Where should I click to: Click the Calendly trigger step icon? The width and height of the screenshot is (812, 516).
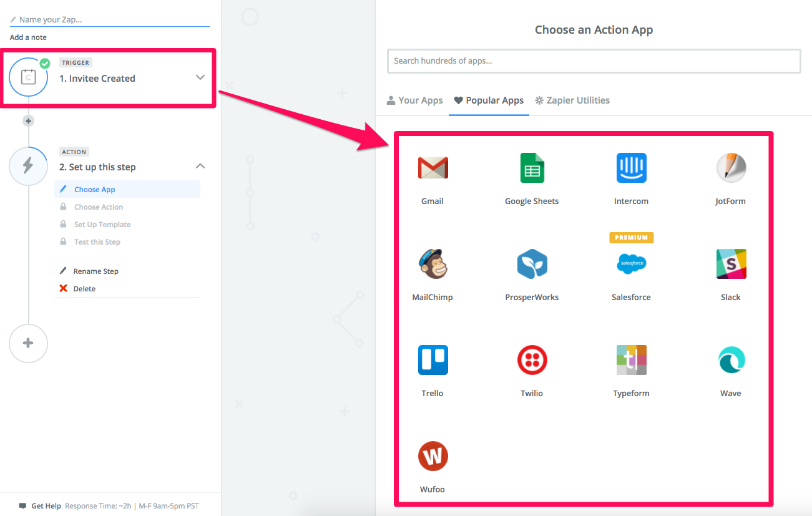point(28,77)
